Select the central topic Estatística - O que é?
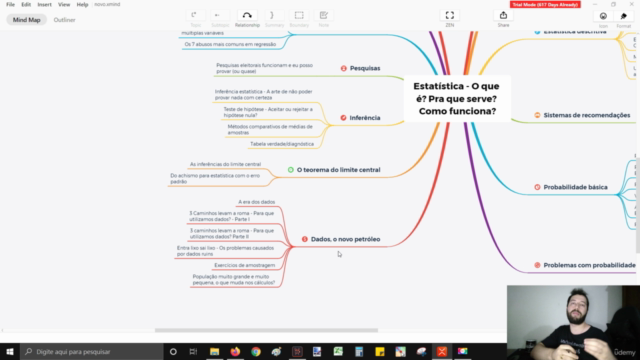This screenshot has width=640, height=360. point(457,98)
